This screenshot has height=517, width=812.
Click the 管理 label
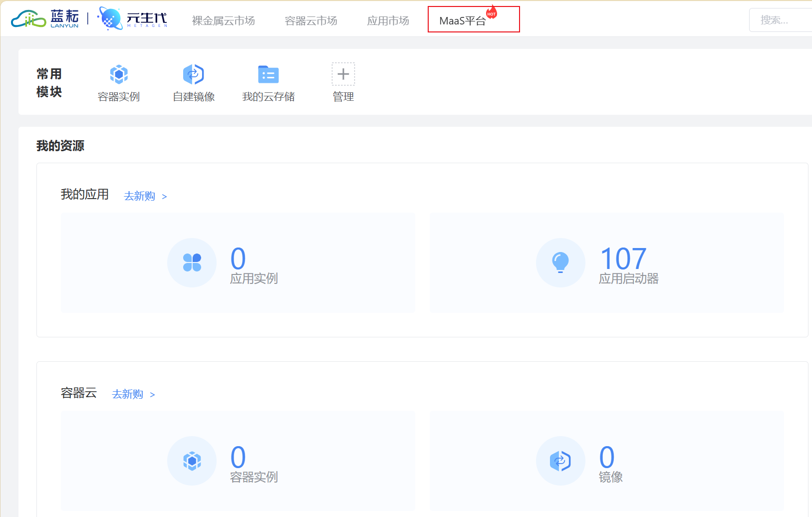tap(343, 97)
